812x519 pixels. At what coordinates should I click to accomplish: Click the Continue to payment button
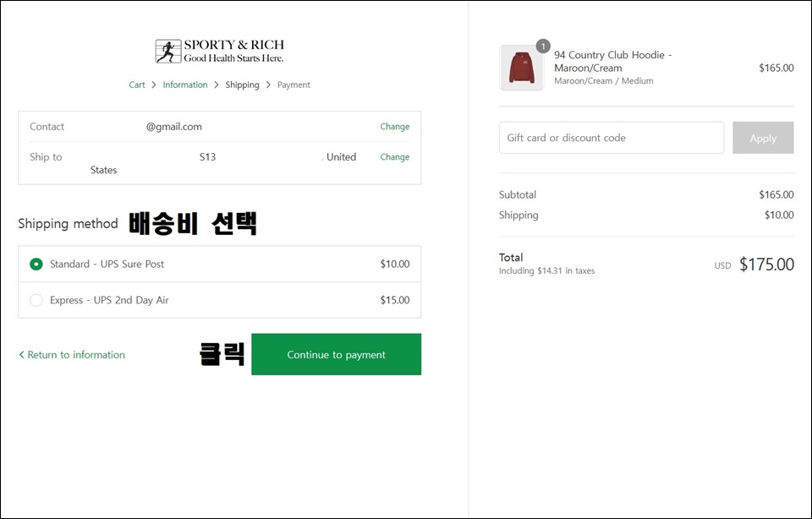click(336, 354)
